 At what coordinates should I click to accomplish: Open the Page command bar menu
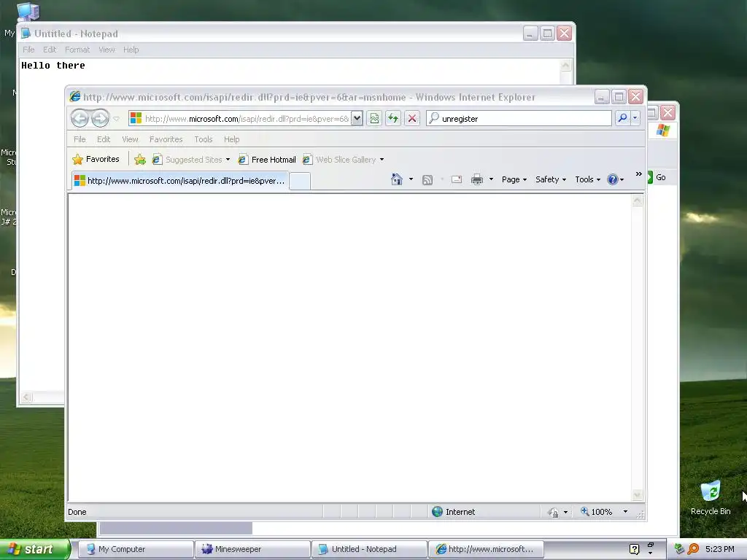click(514, 179)
